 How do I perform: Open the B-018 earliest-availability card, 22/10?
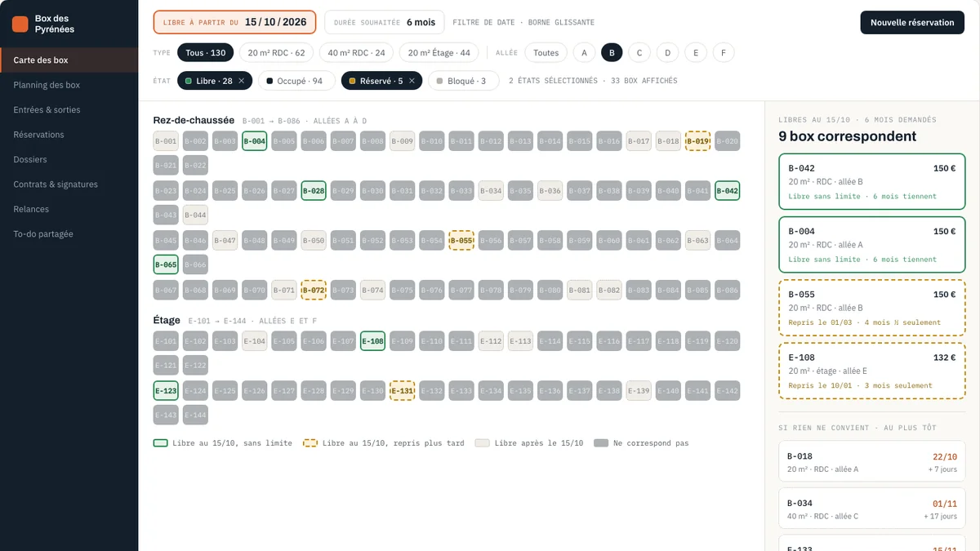(872, 461)
